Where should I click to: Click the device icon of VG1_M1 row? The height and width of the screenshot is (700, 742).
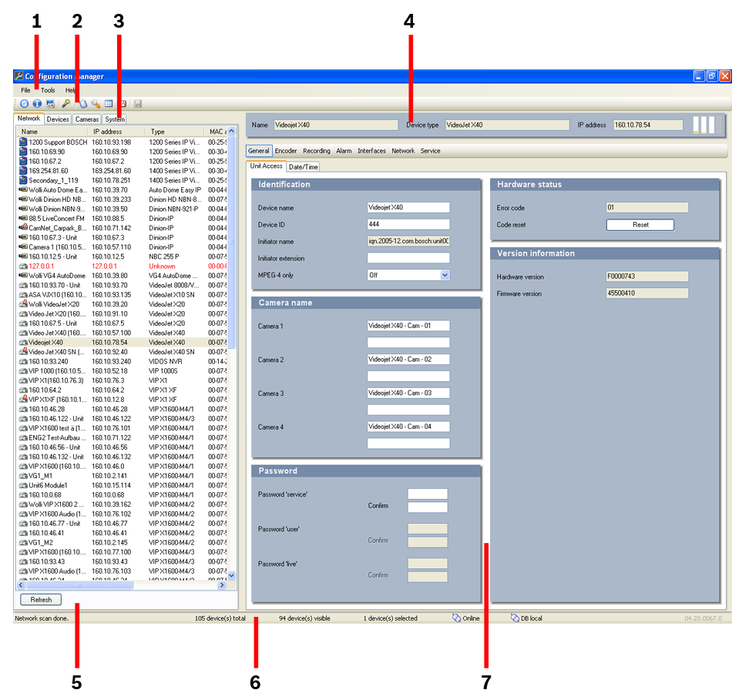pos(23,476)
